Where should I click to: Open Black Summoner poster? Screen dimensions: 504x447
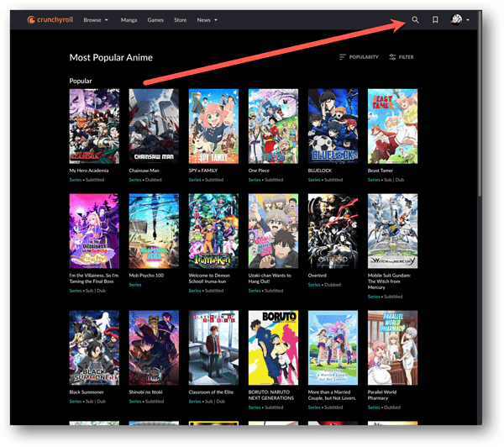click(x=94, y=348)
